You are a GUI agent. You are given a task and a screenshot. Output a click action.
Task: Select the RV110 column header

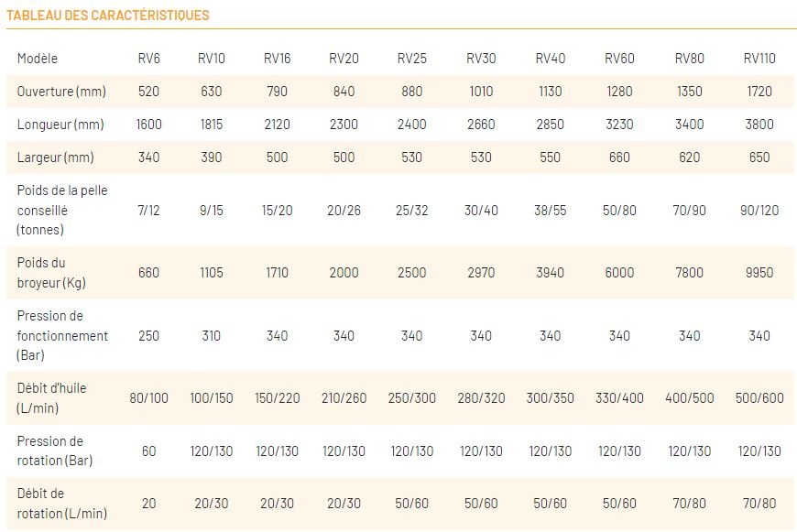759,59
